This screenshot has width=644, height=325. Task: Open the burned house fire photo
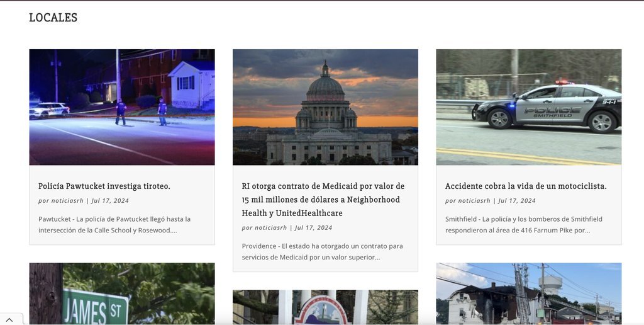click(x=528, y=294)
